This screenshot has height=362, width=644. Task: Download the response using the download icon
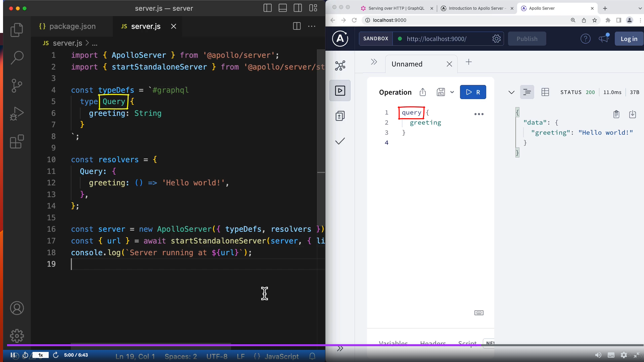tap(632, 114)
